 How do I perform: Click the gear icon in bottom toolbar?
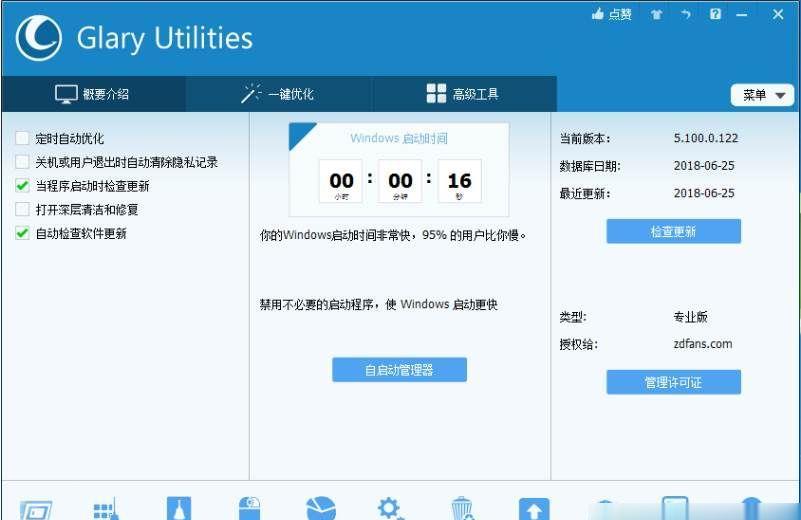pos(391,509)
